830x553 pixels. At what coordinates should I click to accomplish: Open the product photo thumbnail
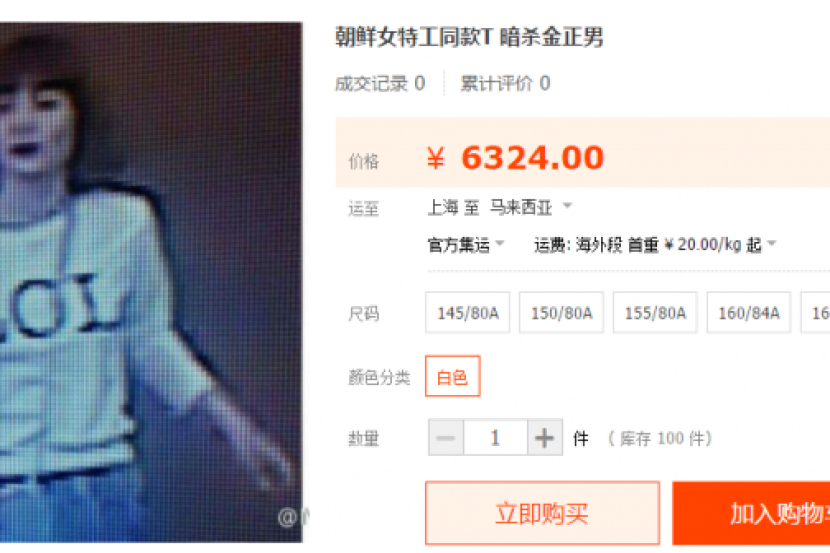point(151,282)
